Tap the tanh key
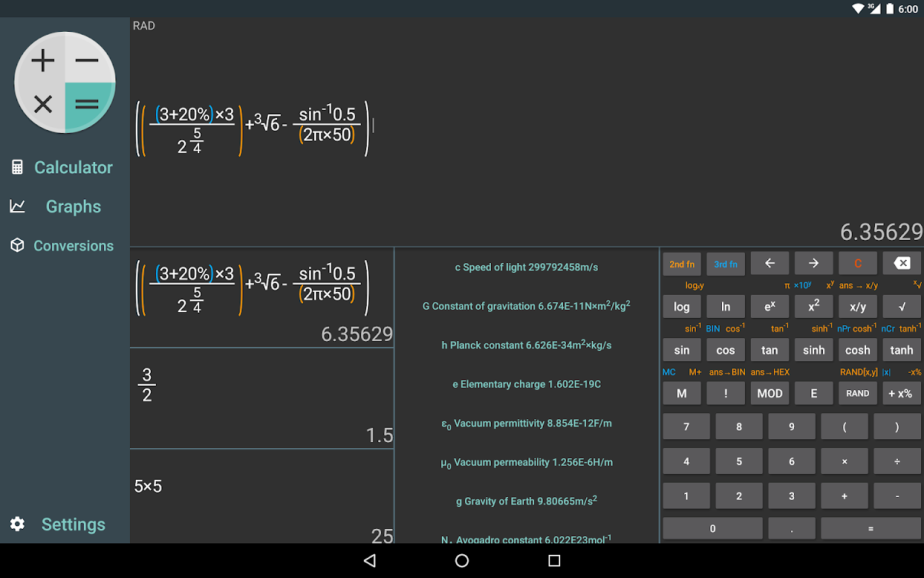The width and height of the screenshot is (924, 578). pos(902,350)
